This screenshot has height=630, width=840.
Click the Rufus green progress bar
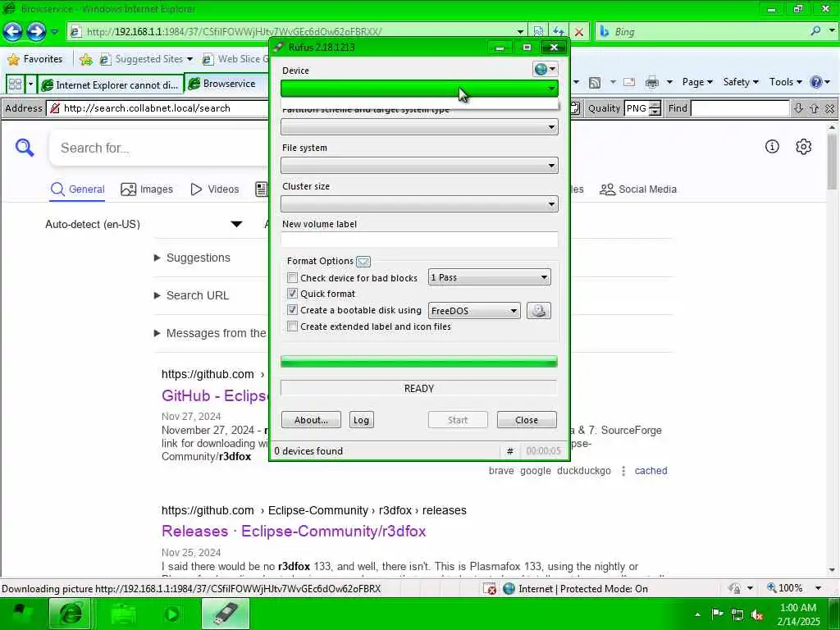click(419, 362)
